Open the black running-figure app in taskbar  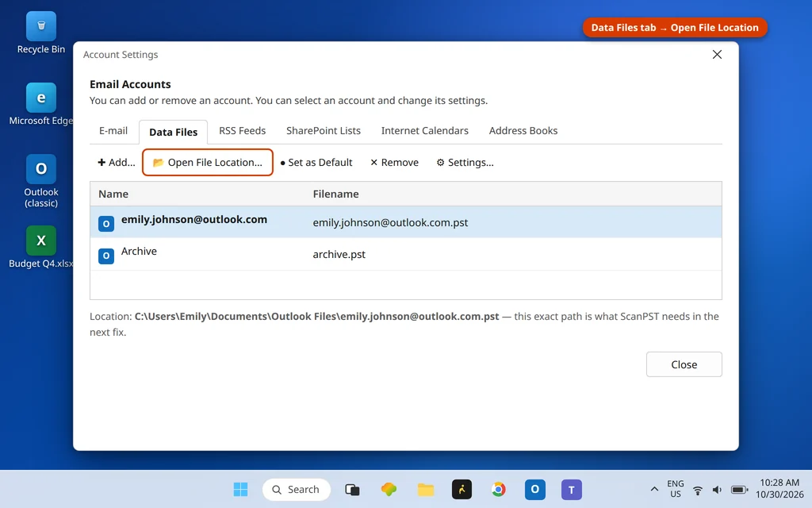coord(462,489)
